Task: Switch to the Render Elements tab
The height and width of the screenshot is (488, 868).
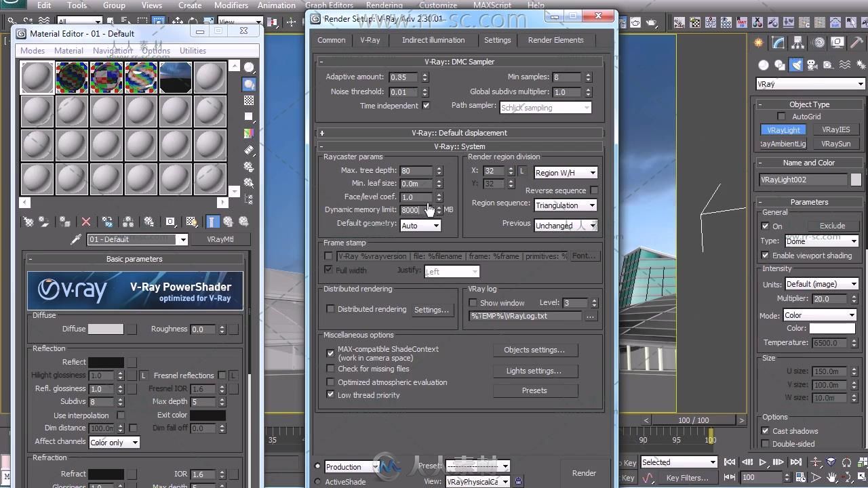Action: (x=555, y=40)
